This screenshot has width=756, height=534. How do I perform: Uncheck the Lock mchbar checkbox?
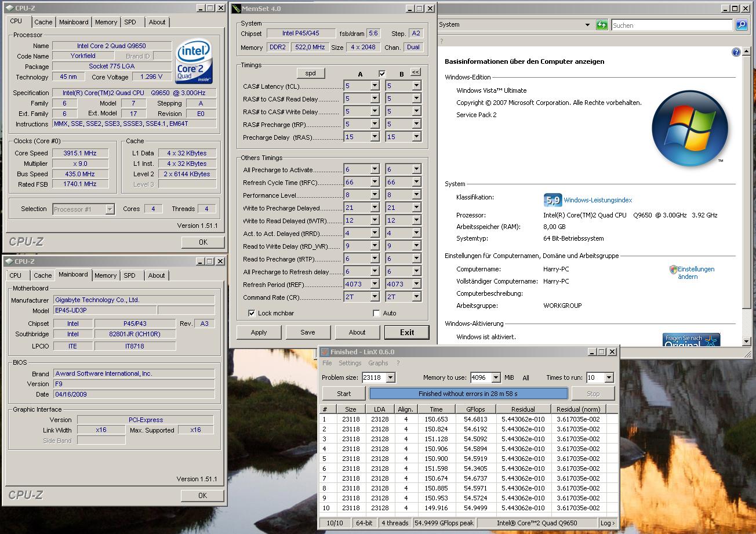pos(252,313)
